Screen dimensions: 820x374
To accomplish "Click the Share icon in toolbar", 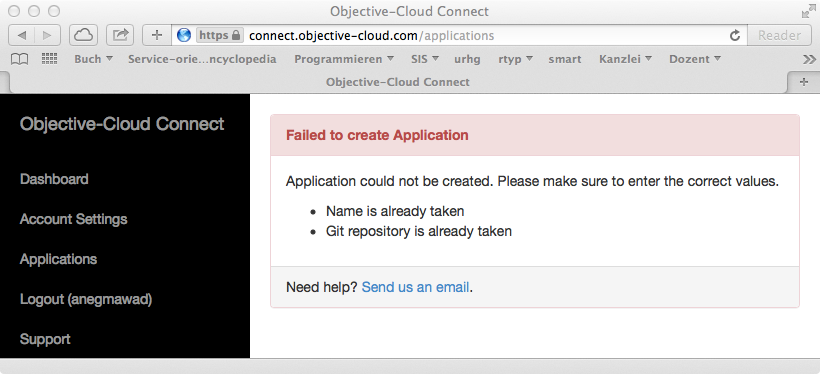I will point(120,35).
